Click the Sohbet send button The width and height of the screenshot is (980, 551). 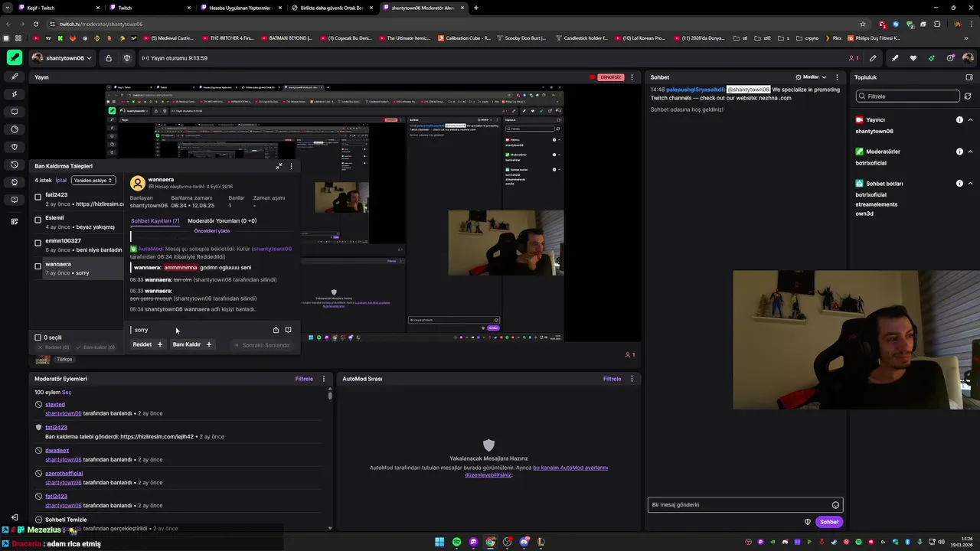[829, 522]
